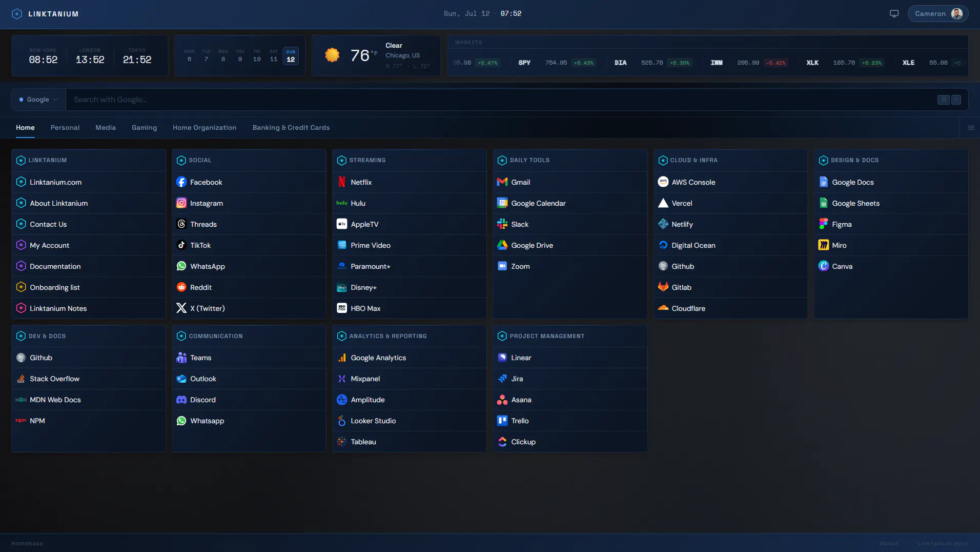Open the Home Organization tab
Screen dimensions: 980x552
pyautogui.click(x=205, y=128)
